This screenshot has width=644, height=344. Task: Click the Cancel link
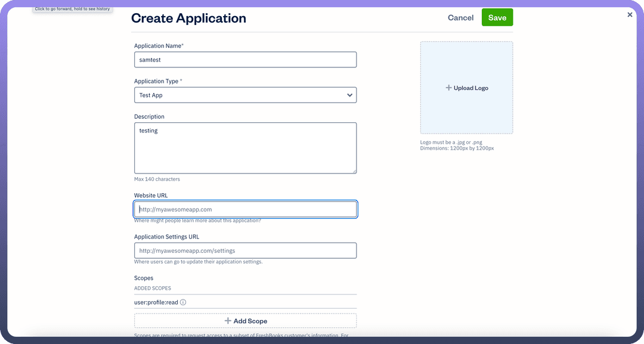(460, 18)
